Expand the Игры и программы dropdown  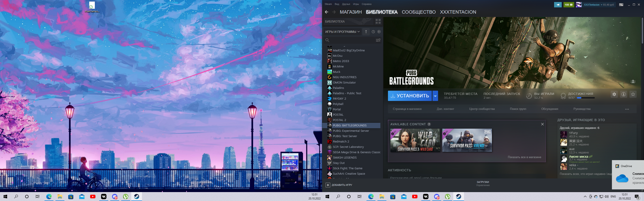click(x=342, y=32)
